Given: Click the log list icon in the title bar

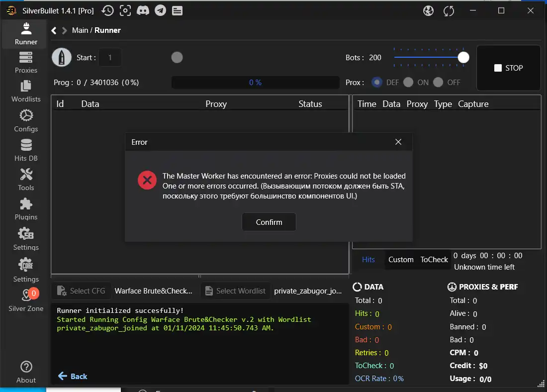Looking at the screenshot, I should [177, 11].
